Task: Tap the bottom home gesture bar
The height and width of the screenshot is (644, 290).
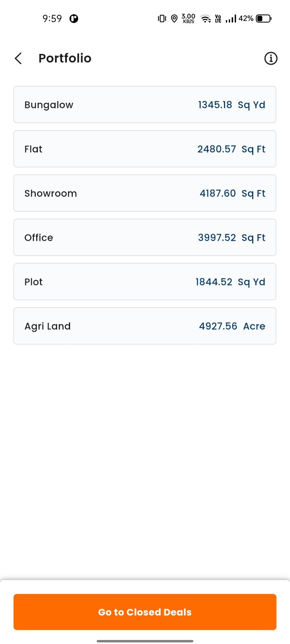Action: coord(145,641)
